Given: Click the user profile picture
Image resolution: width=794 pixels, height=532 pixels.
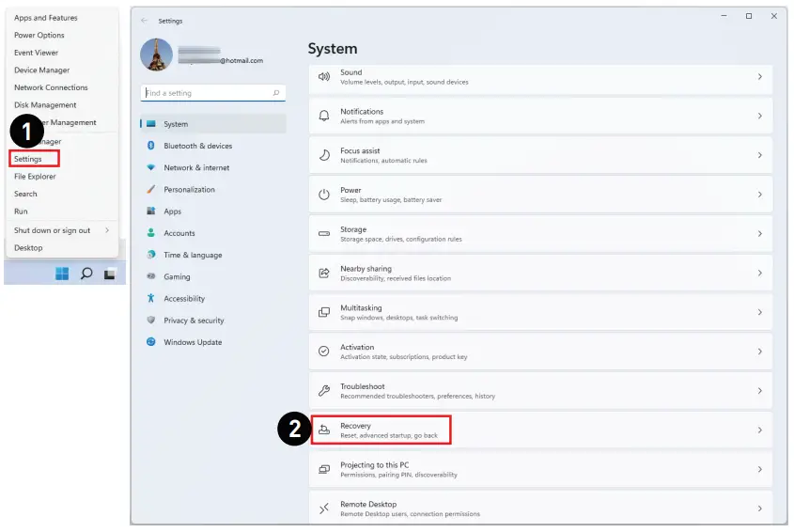Looking at the screenshot, I should (156, 55).
